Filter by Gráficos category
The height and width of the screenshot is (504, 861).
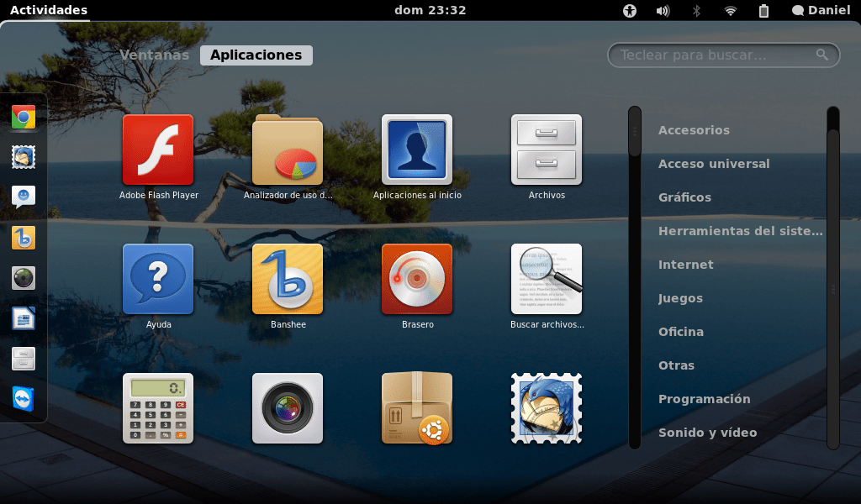point(684,197)
